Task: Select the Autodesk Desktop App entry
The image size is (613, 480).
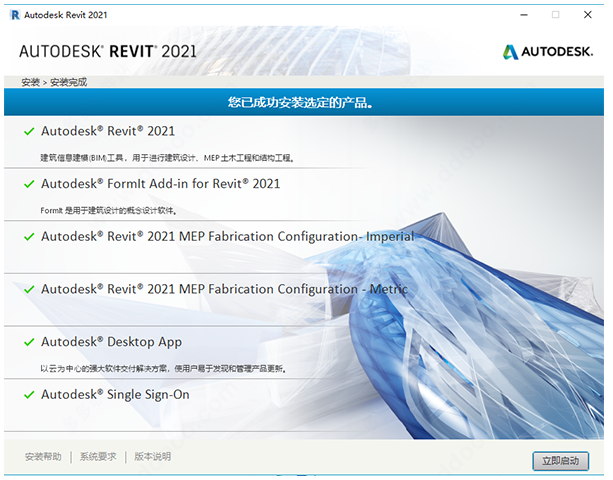Action: coord(111,342)
